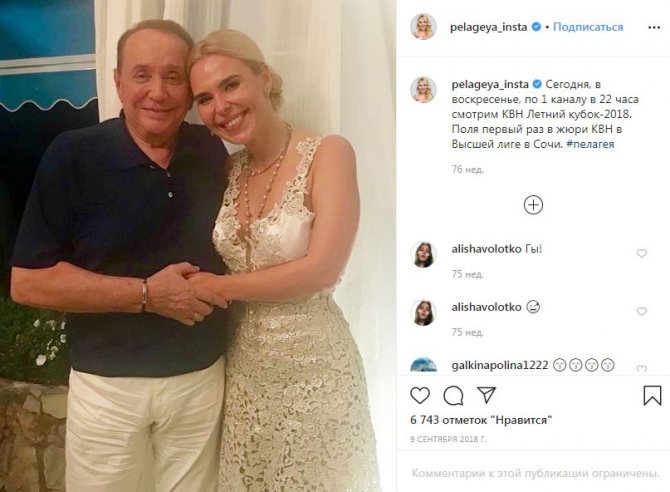The width and height of the screenshot is (670, 492).
Task: Share the post with the paper plane icon
Action: (x=486, y=395)
